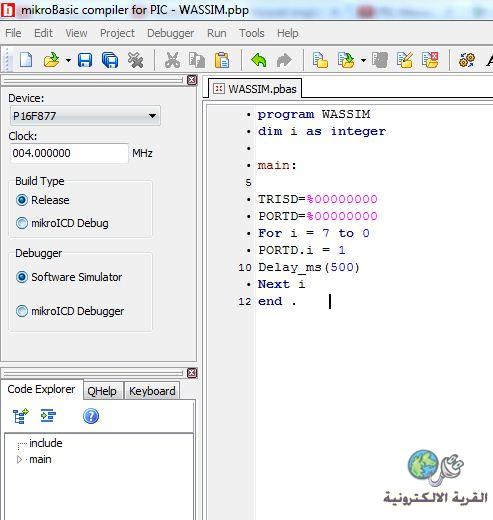Close the project settings panel
Image resolution: width=493 pixels, height=520 pixels.
tap(192, 80)
